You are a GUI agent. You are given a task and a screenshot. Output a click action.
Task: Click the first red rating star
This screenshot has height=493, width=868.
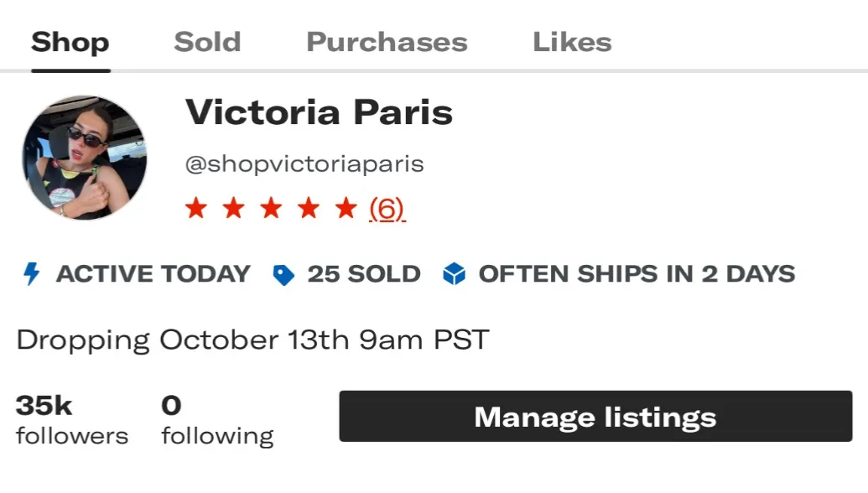[x=195, y=208]
